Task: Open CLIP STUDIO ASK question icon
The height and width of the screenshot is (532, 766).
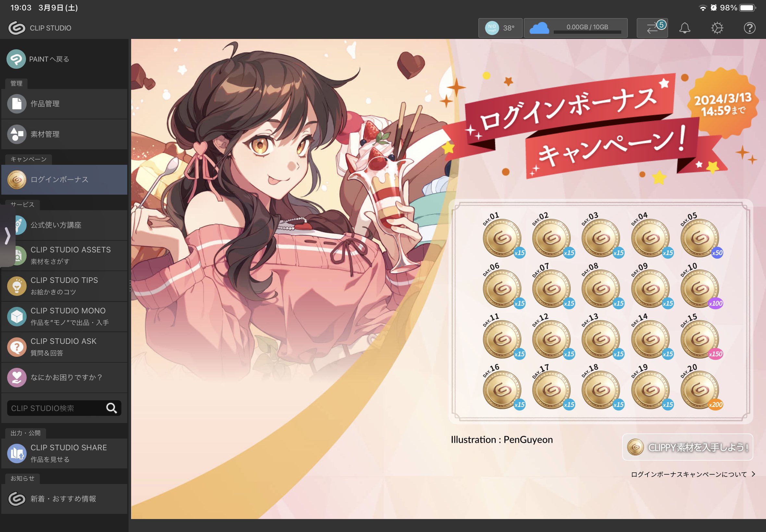Action: (17, 347)
